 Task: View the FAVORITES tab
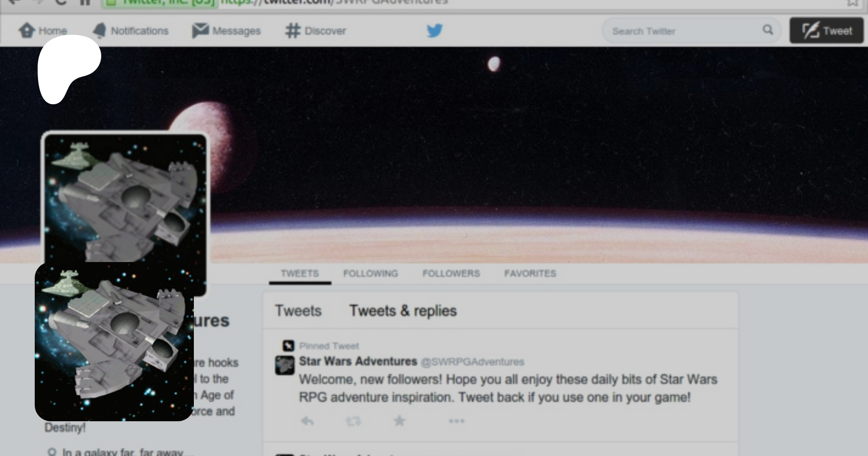tap(530, 274)
